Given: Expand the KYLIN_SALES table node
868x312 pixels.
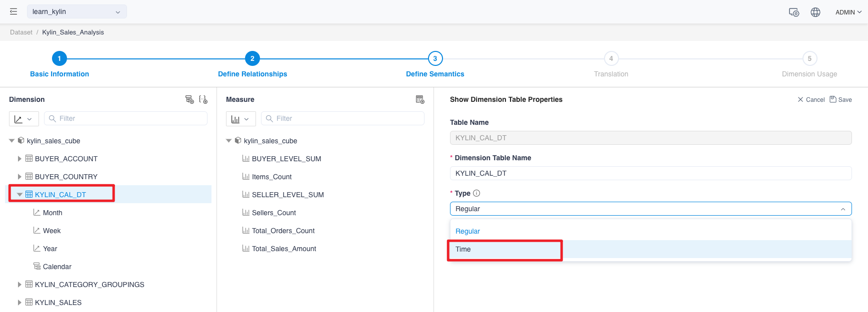Looking at the screenshot, I should pos(19,303).
